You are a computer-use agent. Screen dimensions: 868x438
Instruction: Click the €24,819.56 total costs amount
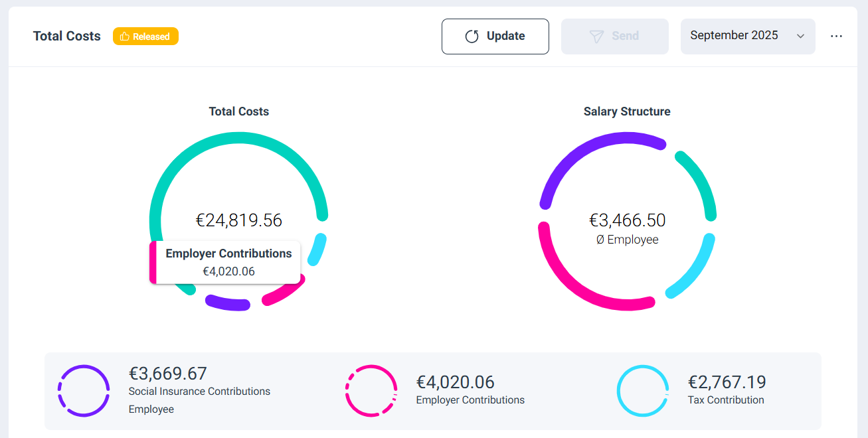pos(239,220)
